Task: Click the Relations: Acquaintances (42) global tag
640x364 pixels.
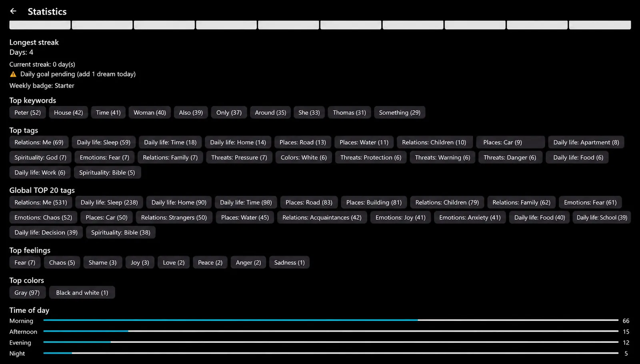Action: pos(322,218)
